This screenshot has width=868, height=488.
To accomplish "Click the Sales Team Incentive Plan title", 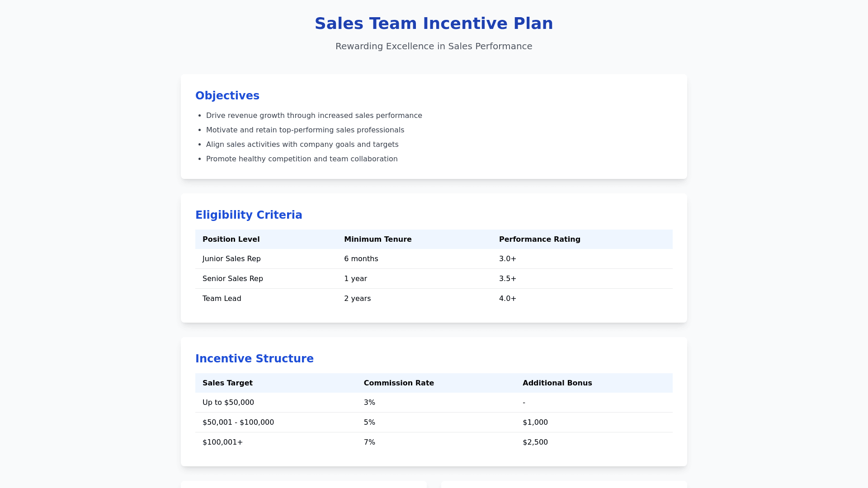I will coord(434,23).
